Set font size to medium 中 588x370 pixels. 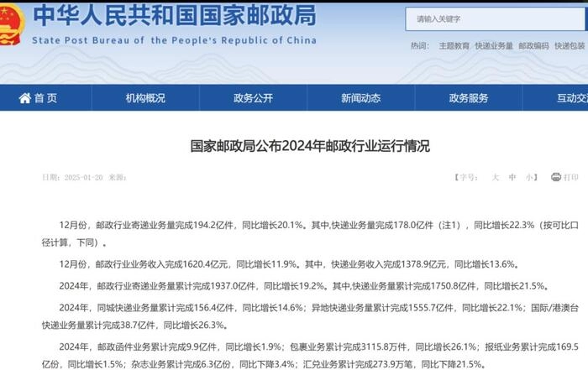point(512,177)
